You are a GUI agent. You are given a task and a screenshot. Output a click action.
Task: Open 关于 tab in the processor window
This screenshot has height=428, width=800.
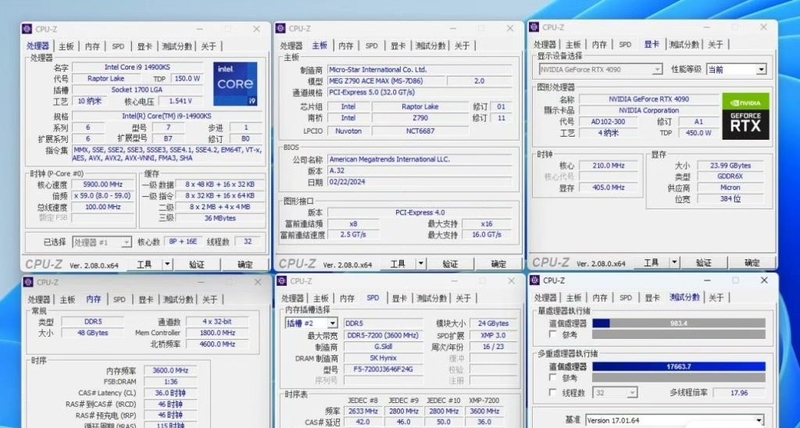[208, 46]
